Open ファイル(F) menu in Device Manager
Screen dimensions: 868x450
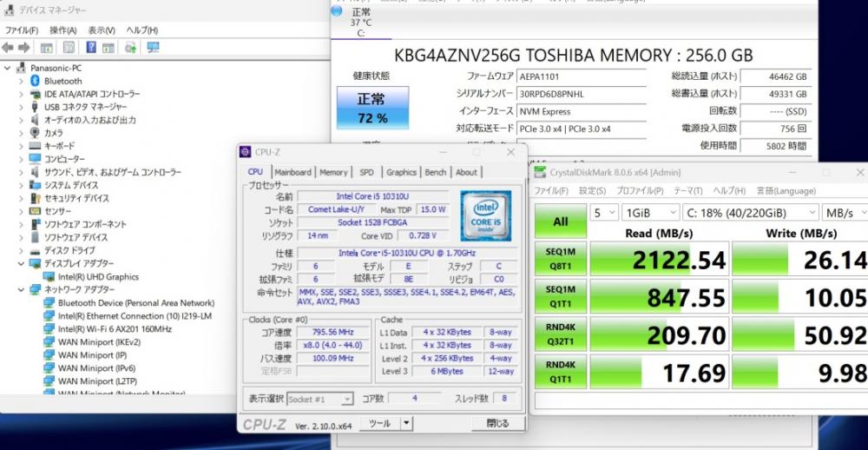coord(22,30)
